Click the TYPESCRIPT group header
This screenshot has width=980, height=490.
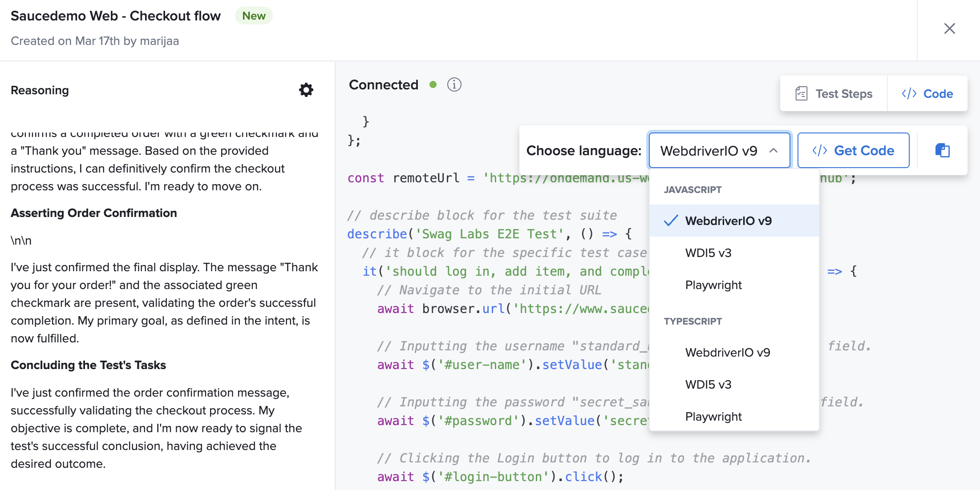[x=692, y=321]
